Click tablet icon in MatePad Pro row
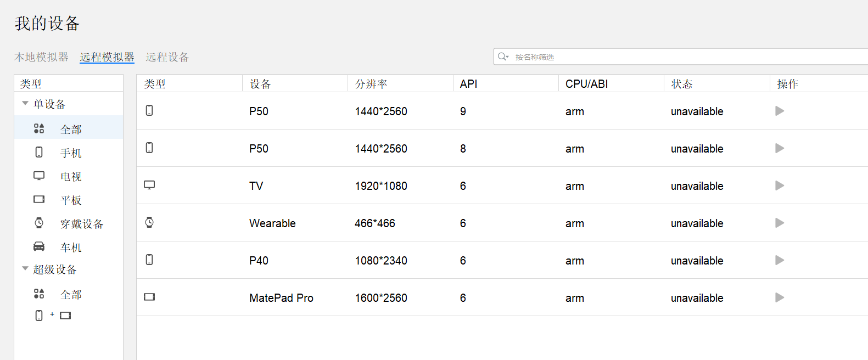 [x=149, y=297]
